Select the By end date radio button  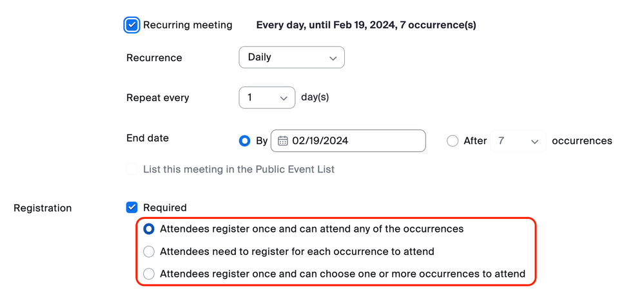click(244, 141)
